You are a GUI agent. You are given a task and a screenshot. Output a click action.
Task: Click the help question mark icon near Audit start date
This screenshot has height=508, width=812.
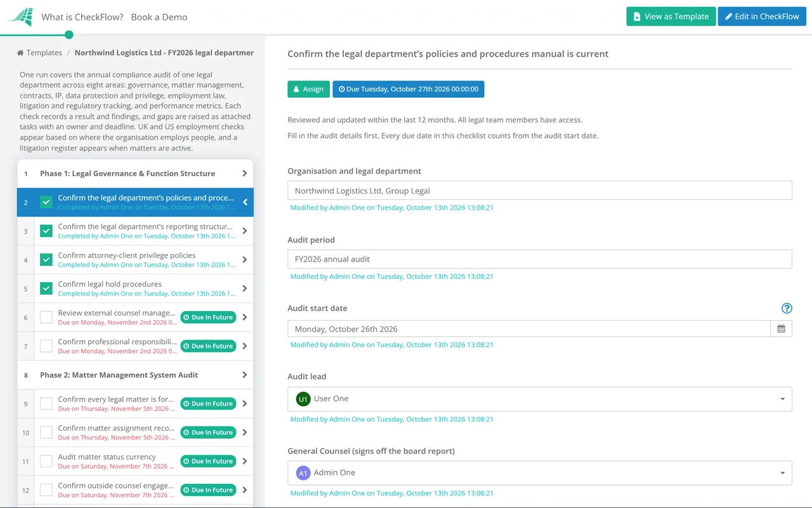coord(787,309)
